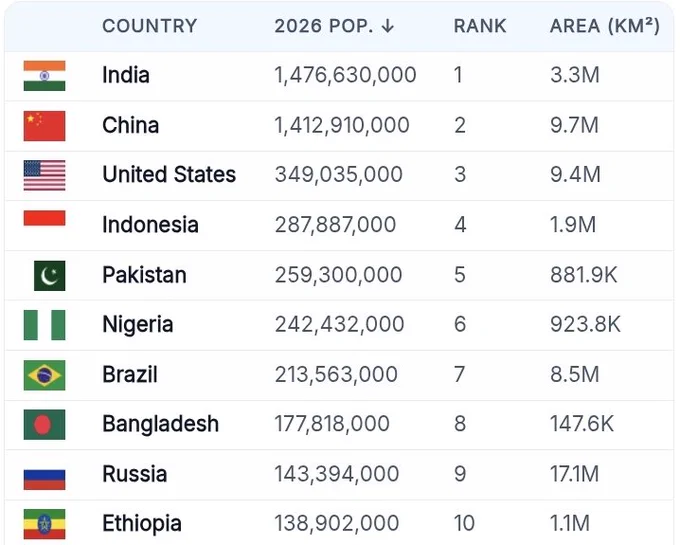This screenshot has height=545, width=680.
Task: Open the India country link
Action: coord(126,75)
